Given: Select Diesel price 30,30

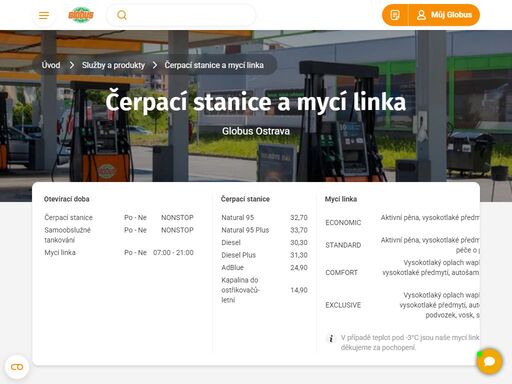Looking at the screenshot, I should click(299, 243).
